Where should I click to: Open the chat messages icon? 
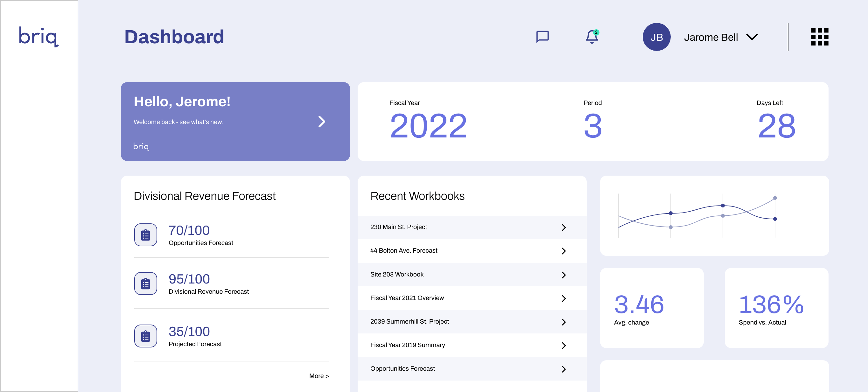pos(542,37)
